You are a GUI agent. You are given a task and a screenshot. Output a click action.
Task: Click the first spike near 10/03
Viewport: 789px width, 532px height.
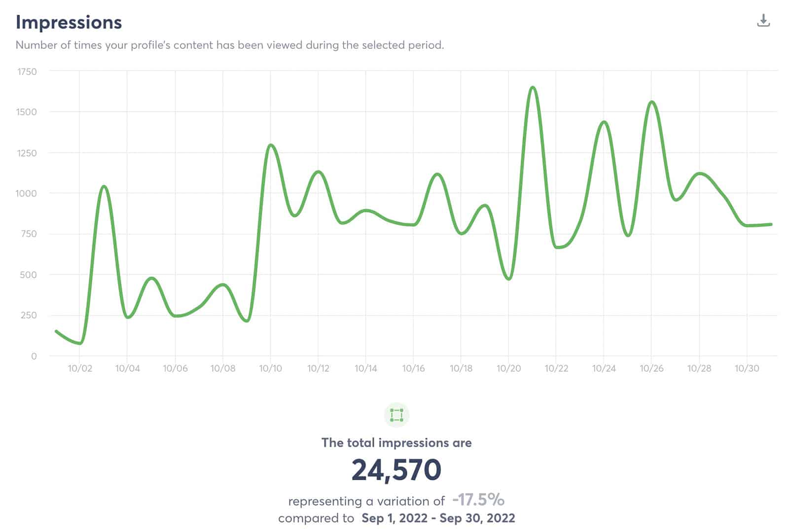coord(104,186)
